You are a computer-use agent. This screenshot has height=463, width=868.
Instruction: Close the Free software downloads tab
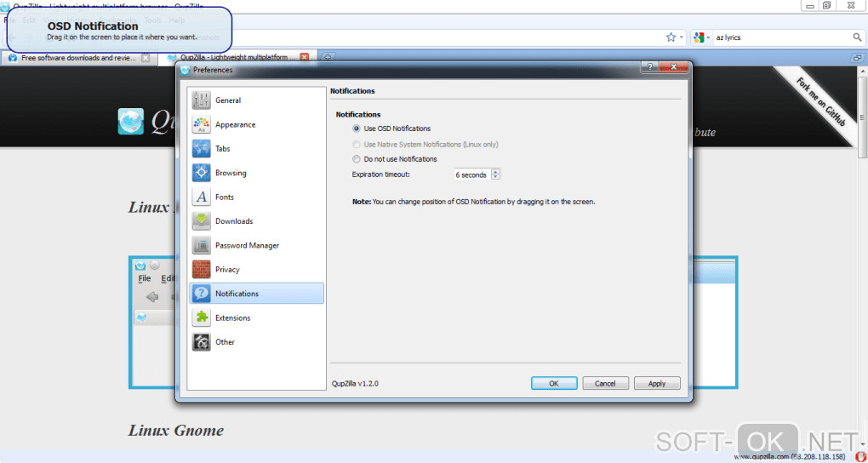click(145, 58)
